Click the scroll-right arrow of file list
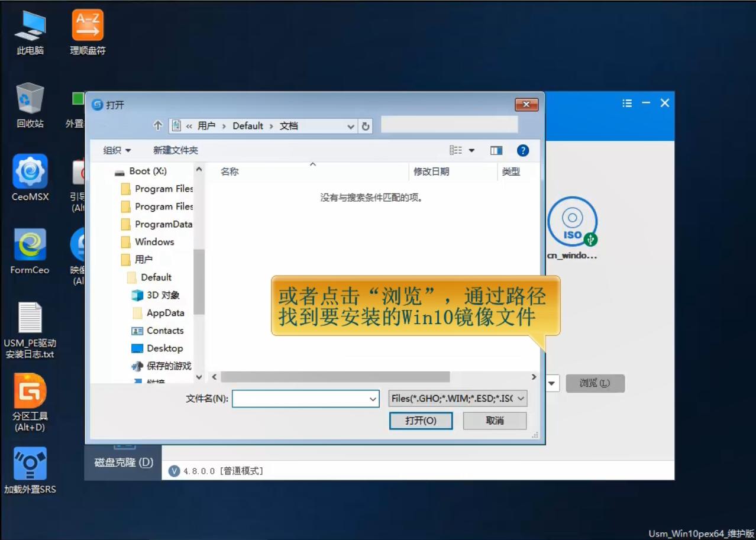 (534, 377)
